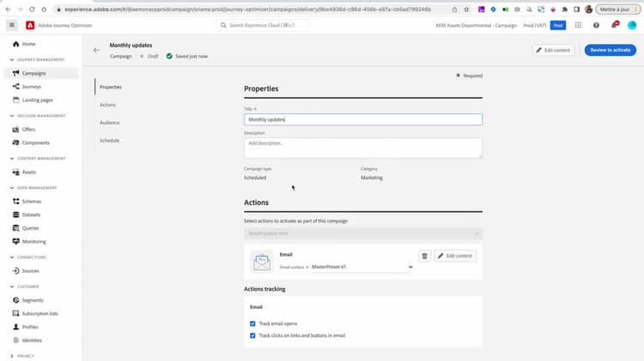This screenshot has width=644, height=361.
Task: Click the Offers icon in sidebar
Action: click(x=16, y=129)
